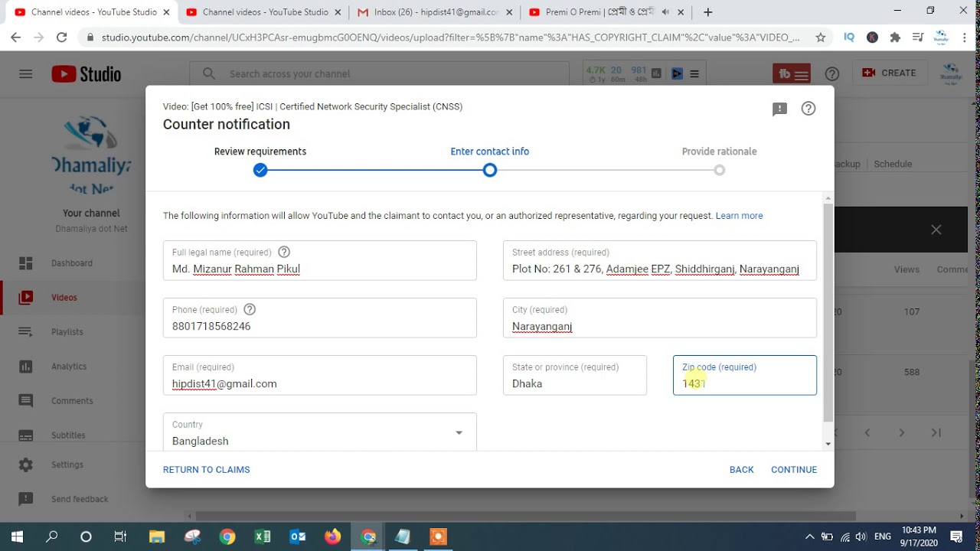Click the Phone number field
This screenshot has width=980, height=551.
click(320, 318)
